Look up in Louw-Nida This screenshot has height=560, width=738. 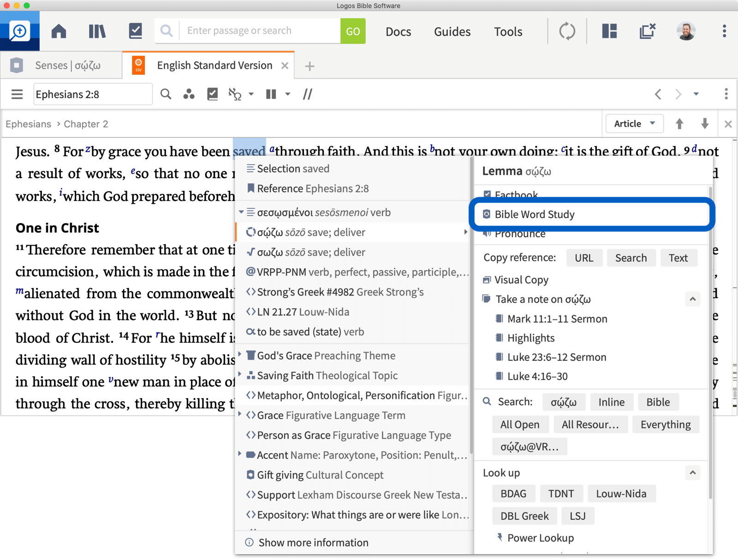click(621, 494)
